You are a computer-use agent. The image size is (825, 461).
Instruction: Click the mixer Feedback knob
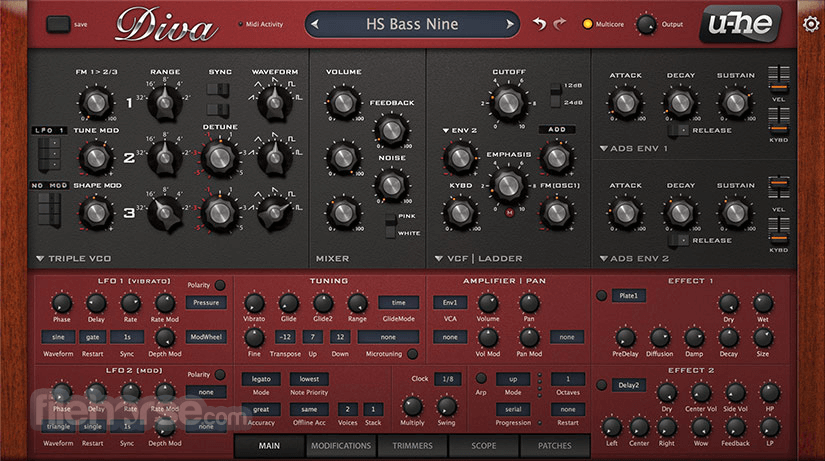(x=391, y=130)
